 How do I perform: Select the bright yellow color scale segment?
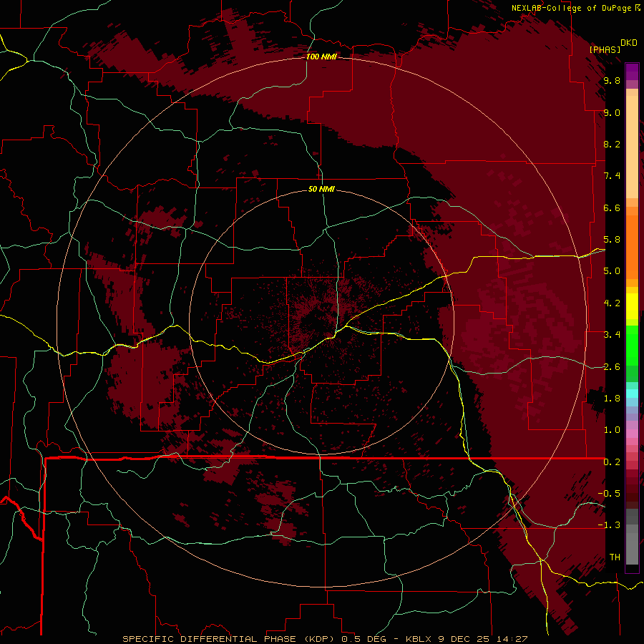tap(632, 306)
